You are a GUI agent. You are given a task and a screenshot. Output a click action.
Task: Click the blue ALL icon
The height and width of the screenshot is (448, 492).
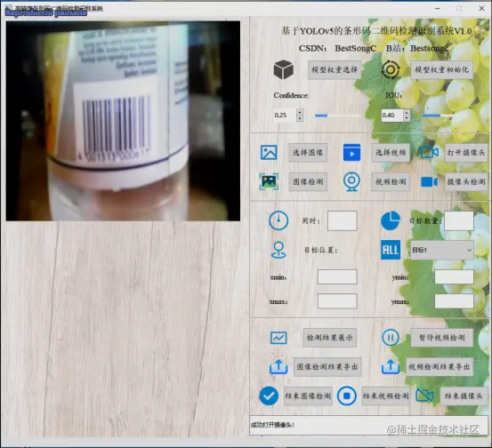(x=391, y=250)
